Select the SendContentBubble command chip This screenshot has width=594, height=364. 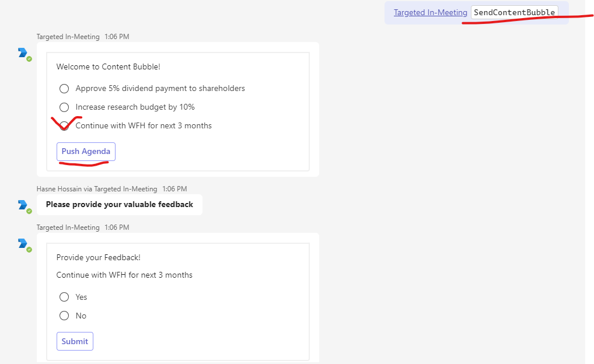point(514,12)
